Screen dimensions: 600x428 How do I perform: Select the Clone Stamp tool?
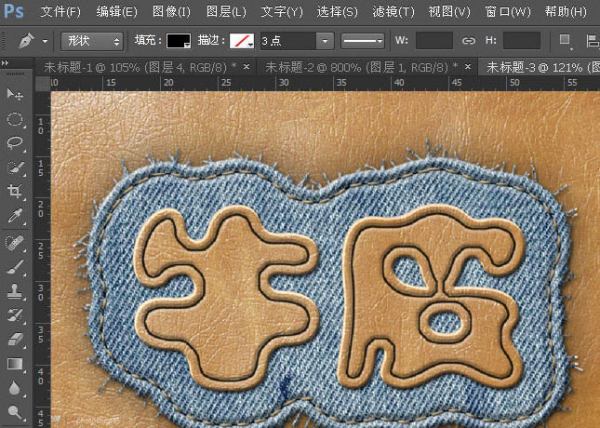coord(15,291)
